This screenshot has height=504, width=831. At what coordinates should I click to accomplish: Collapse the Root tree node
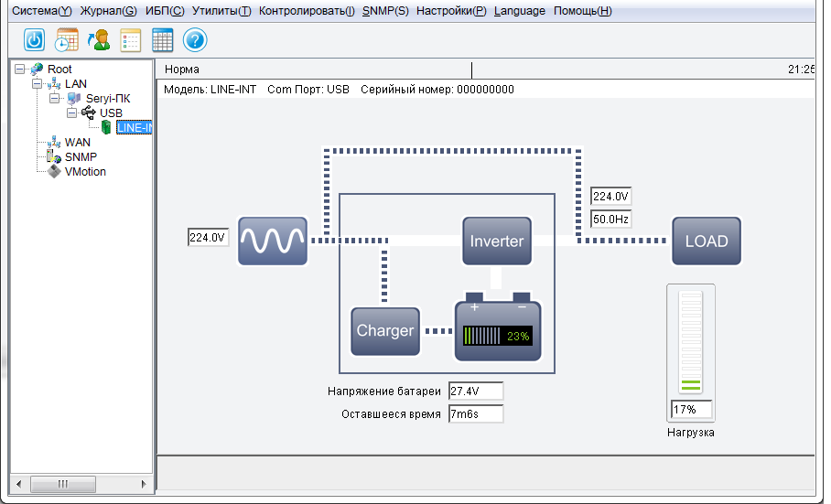19,69
